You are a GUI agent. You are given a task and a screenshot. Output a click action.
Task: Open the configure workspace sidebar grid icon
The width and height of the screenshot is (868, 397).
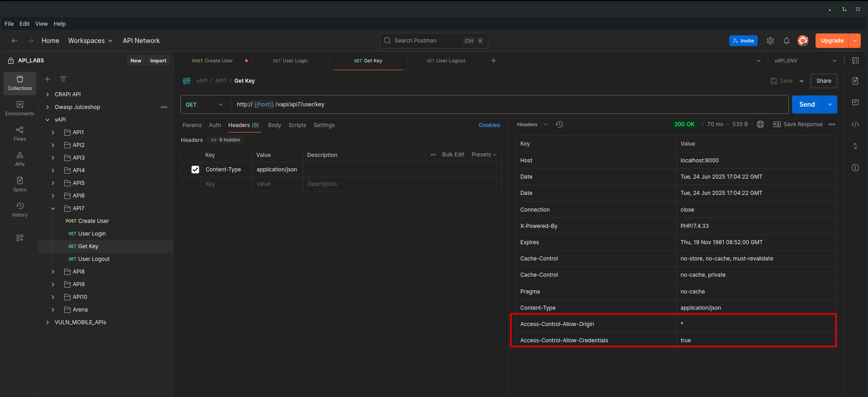[x=20, y=238]
